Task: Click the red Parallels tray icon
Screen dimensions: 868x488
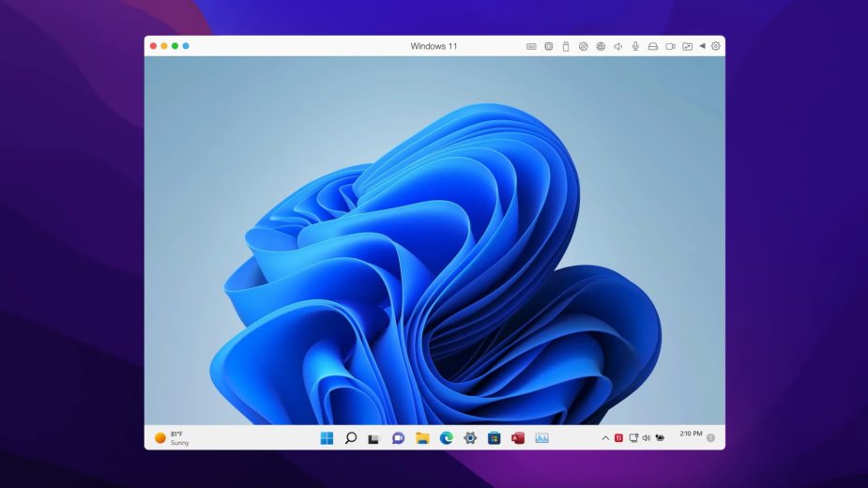Action: 618,438
